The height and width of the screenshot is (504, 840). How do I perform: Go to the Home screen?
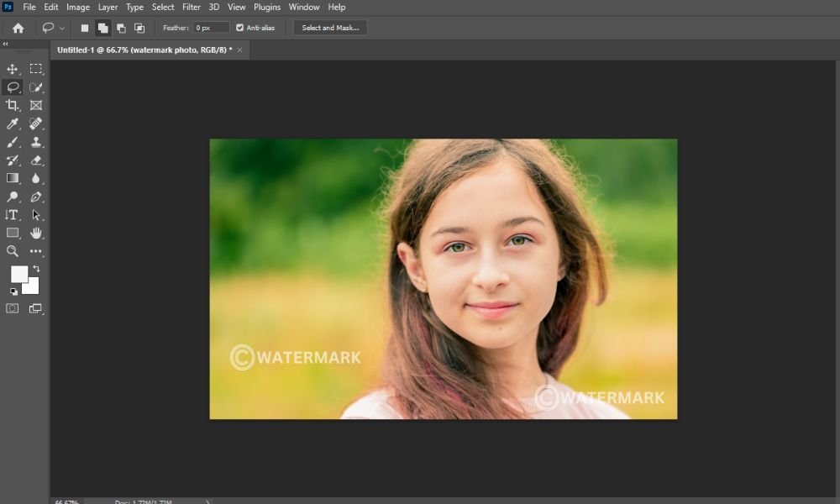pyautogui.click(x=18, y=28)
